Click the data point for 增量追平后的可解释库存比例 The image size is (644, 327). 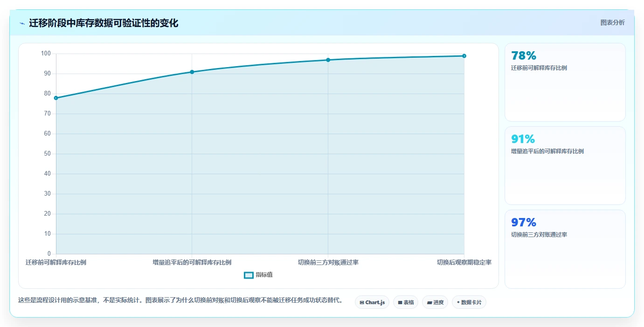[192, 72]
